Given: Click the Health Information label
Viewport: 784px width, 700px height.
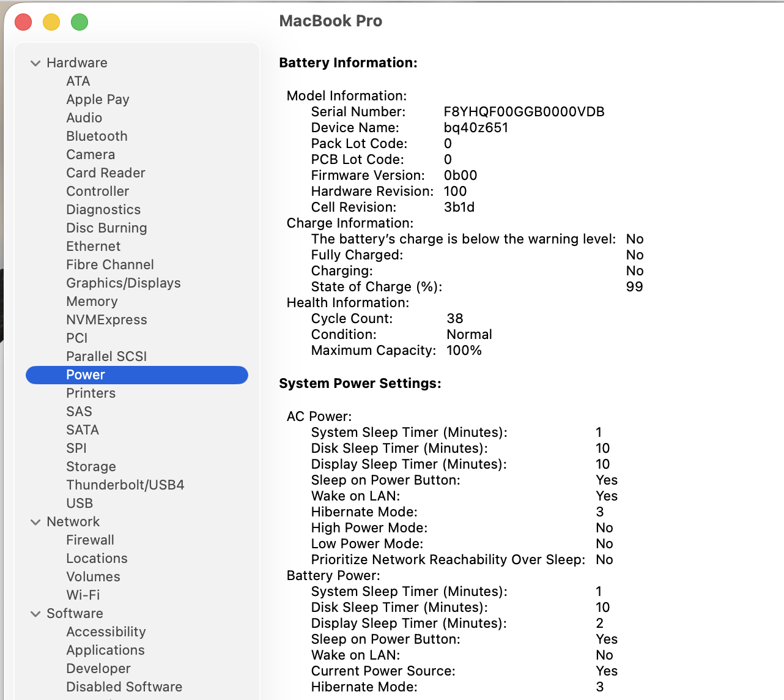Looking at the screenshot, I should pyautogui.click(x=348, y=303).
